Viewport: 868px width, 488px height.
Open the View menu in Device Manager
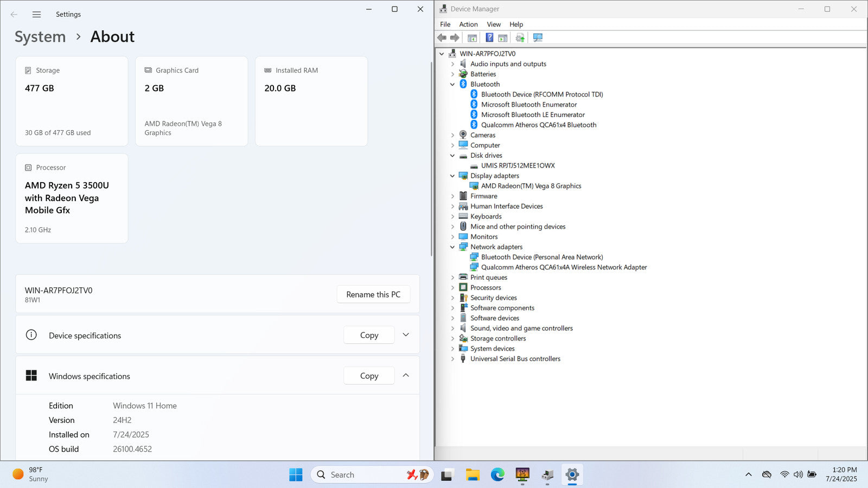click(x=493, y=24)
